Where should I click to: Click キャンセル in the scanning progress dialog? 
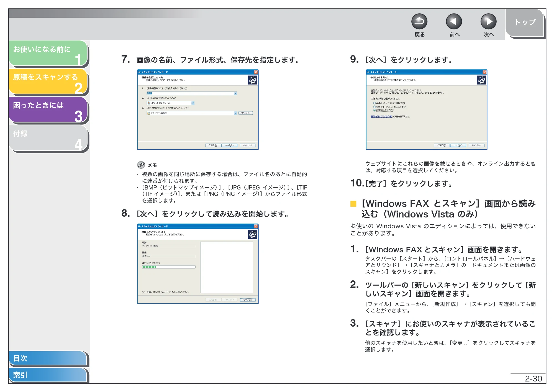pos(248,300)
